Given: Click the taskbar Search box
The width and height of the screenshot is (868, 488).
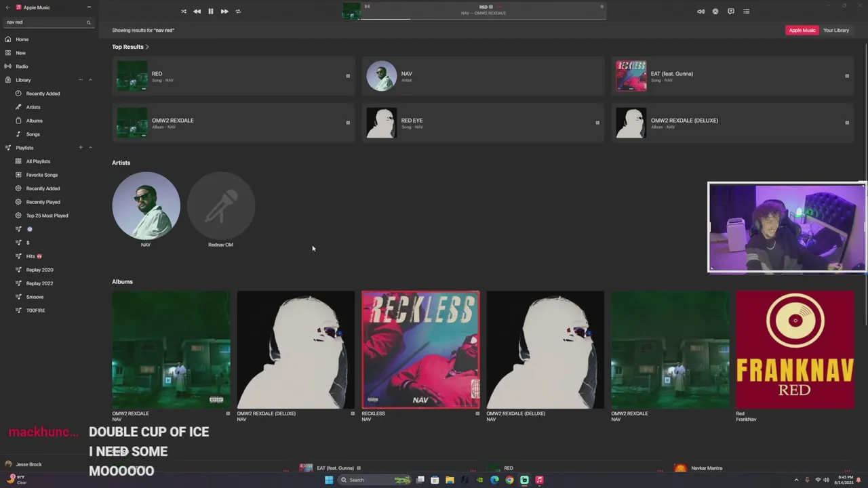Looking at the screenshot, I should 374,480.
